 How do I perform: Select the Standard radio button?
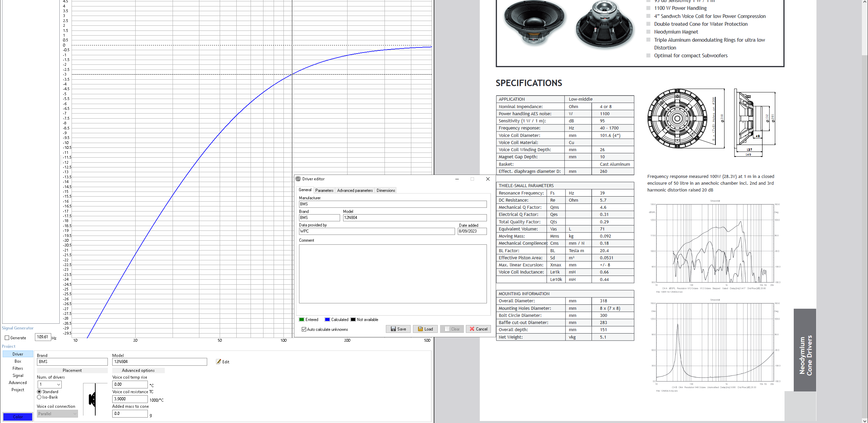coord(39,392)
